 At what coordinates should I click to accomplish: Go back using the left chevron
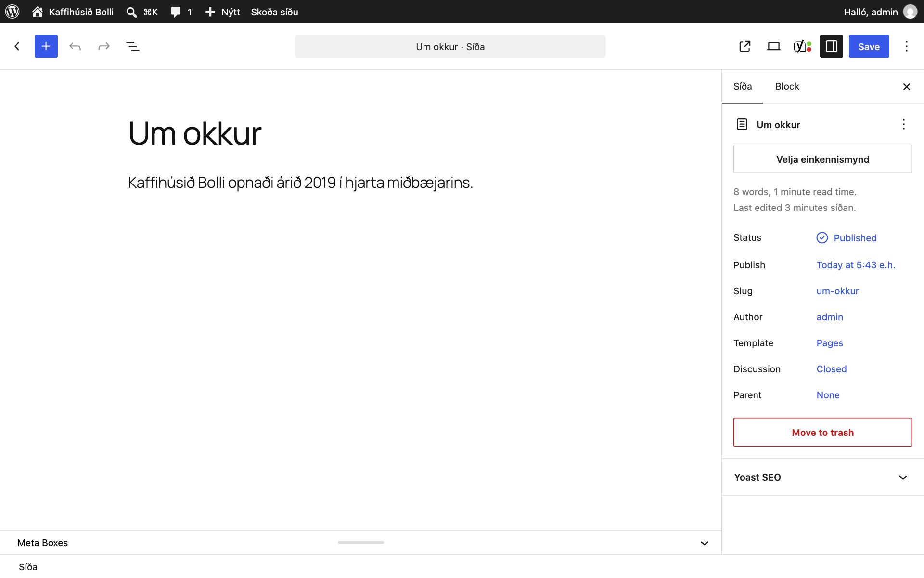[17, 46]
